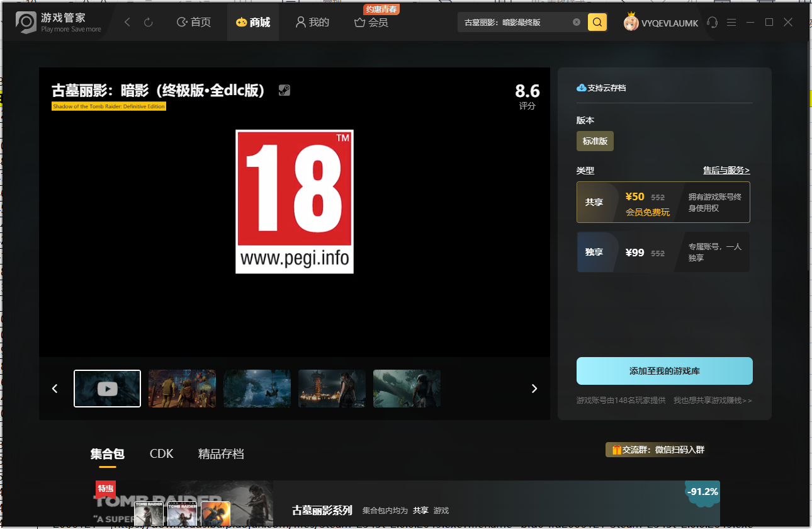
Task: Choose the 独享 ¥99 exclusive option
Action: [663, 252]
